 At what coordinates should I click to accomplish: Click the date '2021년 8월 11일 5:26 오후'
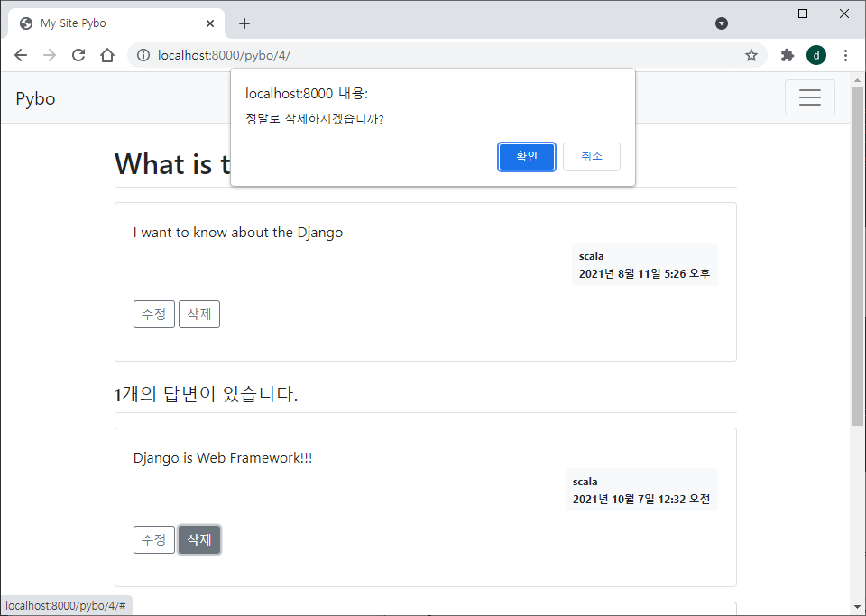(644, 274)
